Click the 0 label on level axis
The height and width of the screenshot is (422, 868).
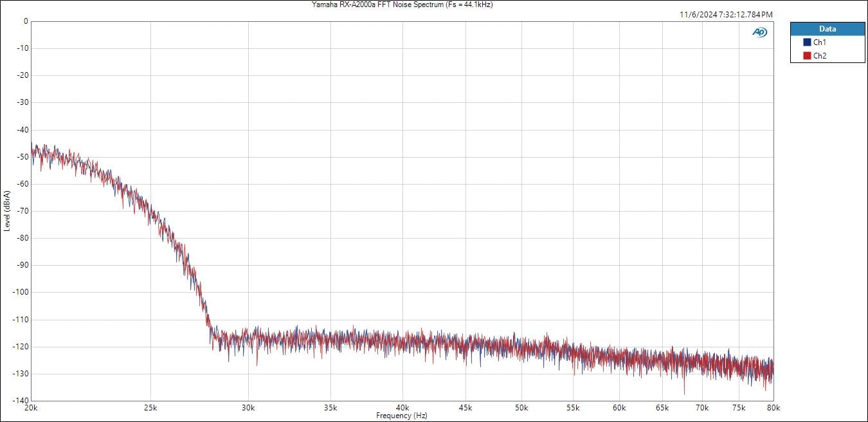[x=26, y=21]
